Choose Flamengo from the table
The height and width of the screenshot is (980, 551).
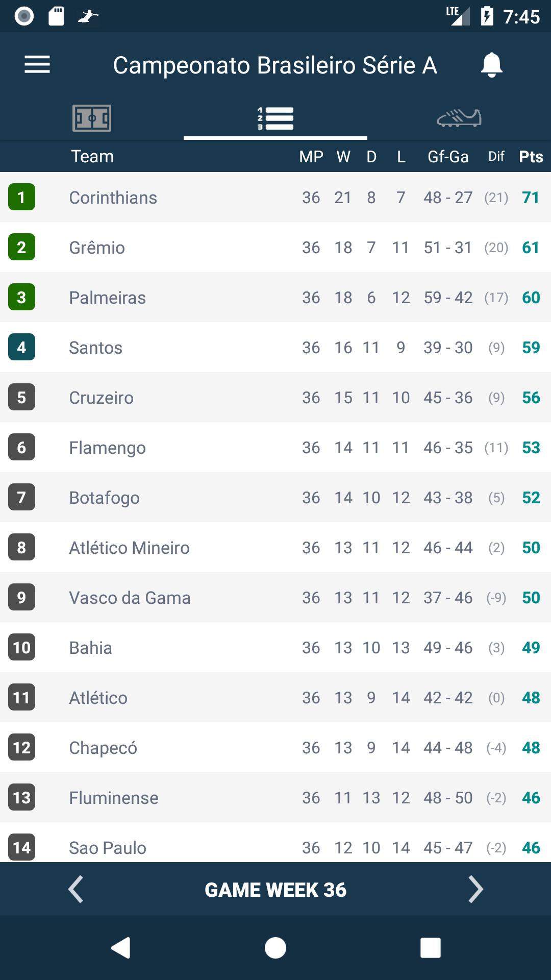click(x=275, y=448)
